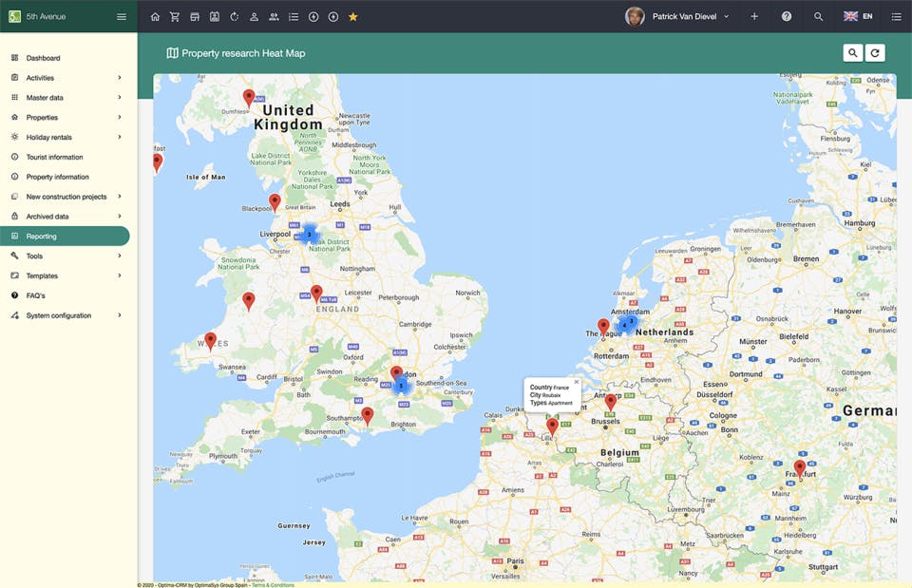Click the blue cluster labeled 4 near Amsterdam

624,325
